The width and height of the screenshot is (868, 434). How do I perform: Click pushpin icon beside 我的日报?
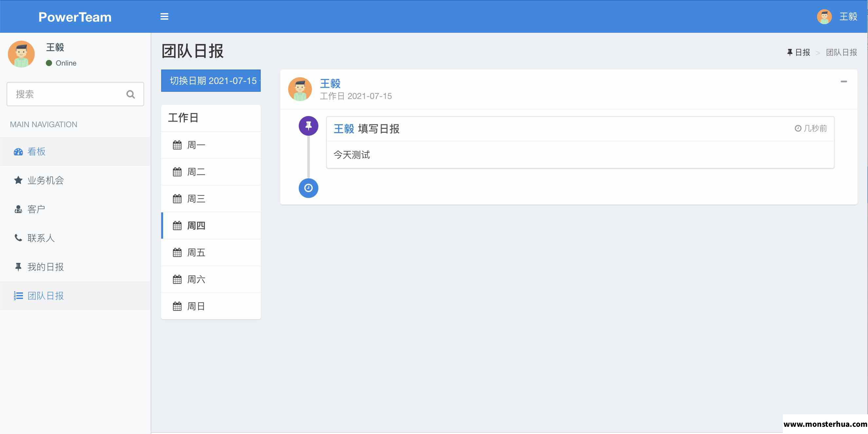(18, 267)
